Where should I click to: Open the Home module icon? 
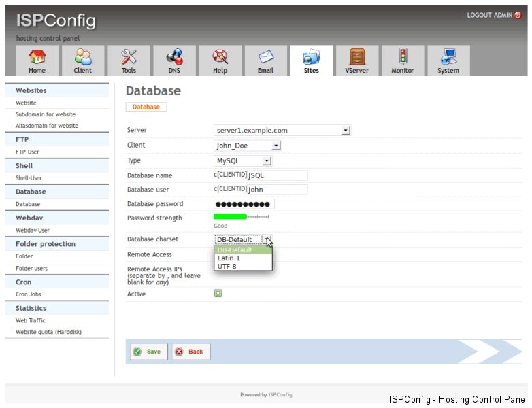tap(37, 56)
